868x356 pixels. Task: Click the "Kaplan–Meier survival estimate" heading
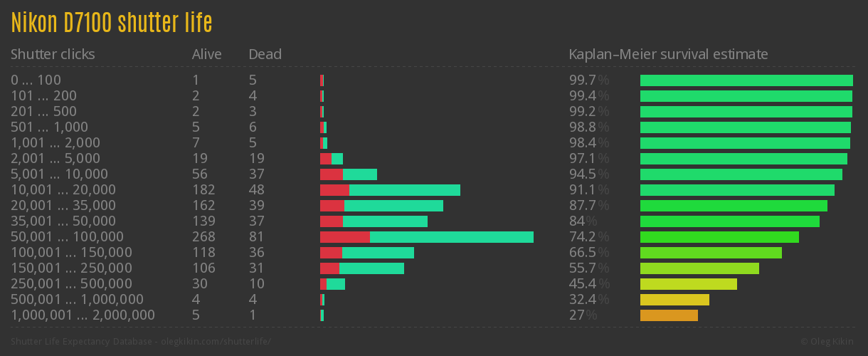tap(668, 54)
